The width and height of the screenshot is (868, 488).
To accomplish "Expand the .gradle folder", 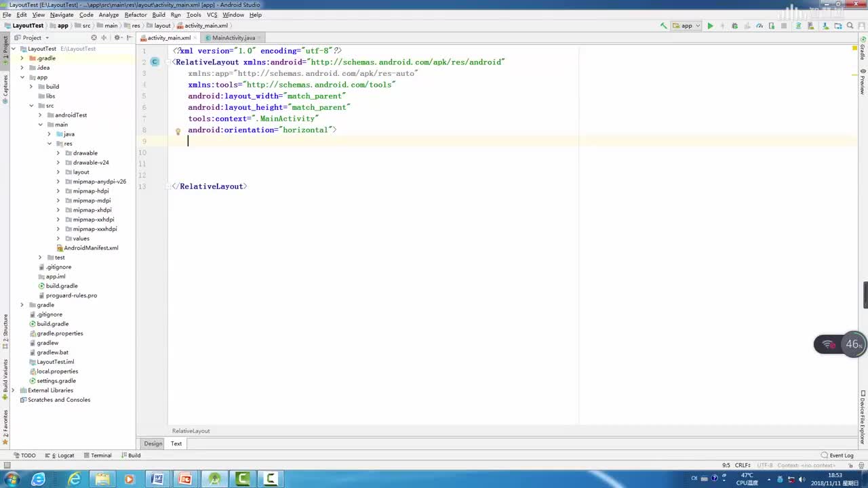I will (22, 58).
